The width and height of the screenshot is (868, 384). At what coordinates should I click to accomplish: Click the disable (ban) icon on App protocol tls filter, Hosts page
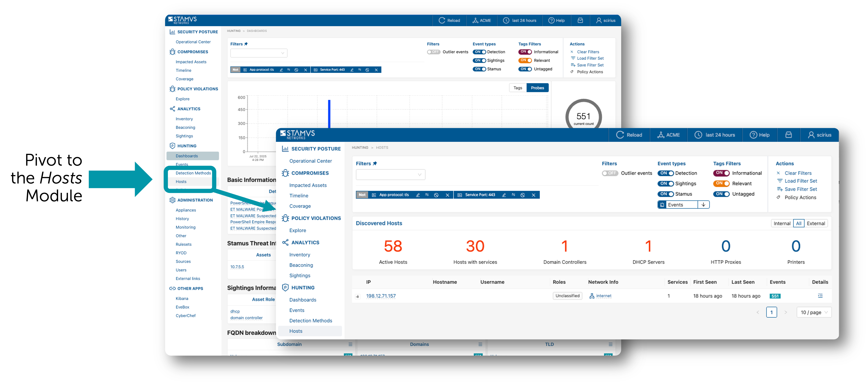tap(436, 195)
